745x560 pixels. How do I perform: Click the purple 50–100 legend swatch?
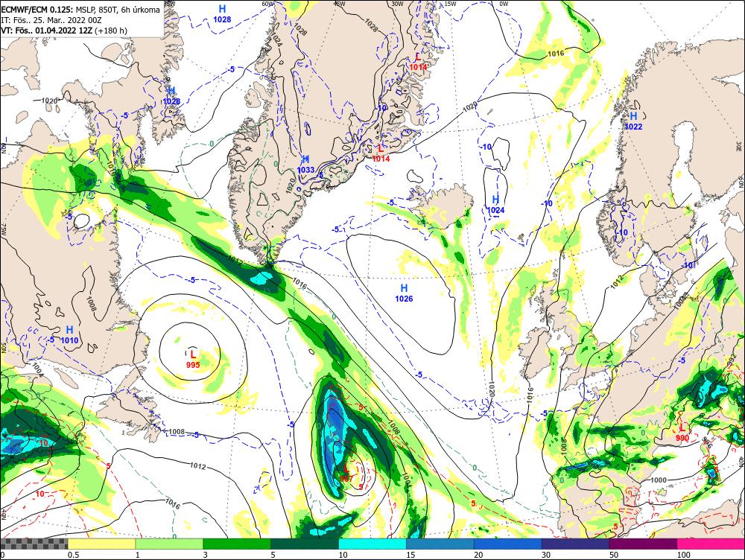[644, 544]
